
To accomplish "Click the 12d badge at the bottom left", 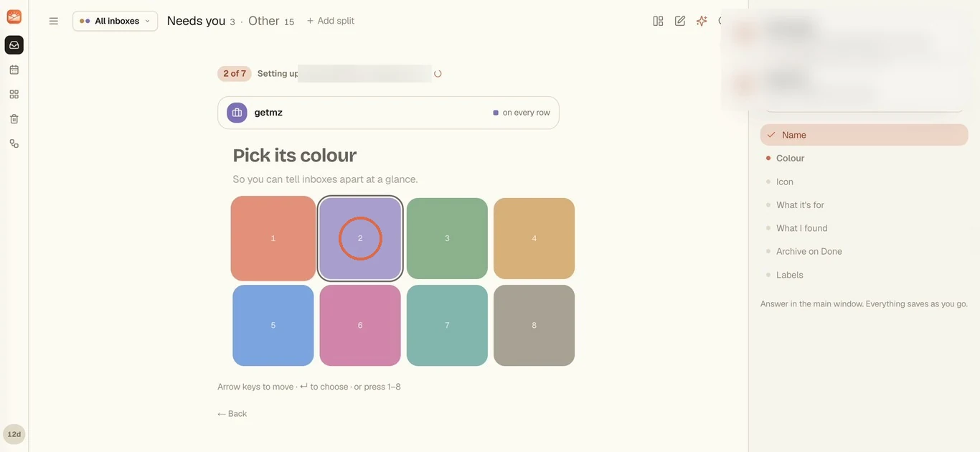I will [14, 434].
